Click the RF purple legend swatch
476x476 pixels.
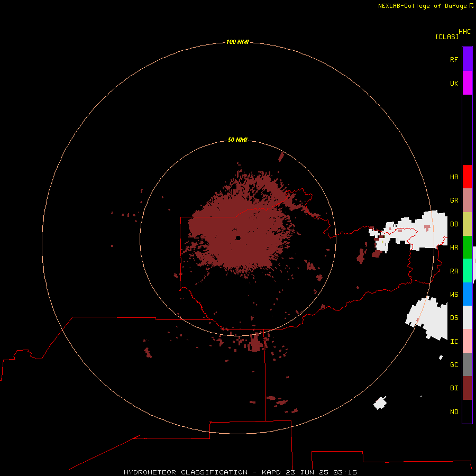(467, 59)
